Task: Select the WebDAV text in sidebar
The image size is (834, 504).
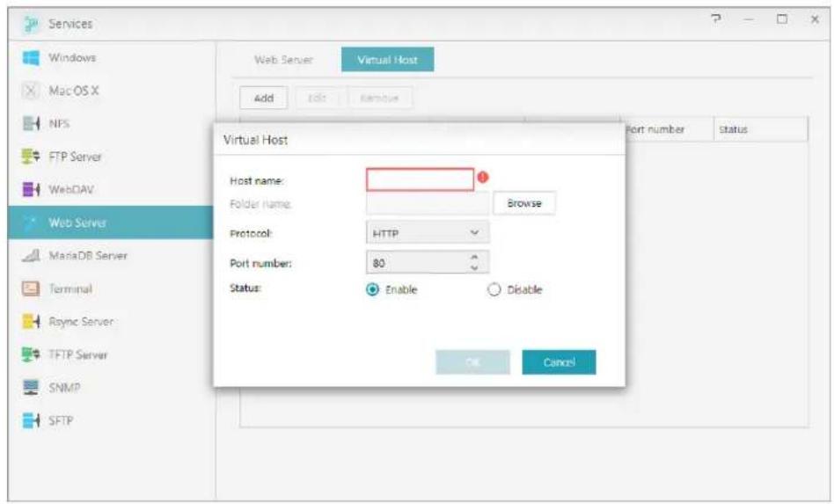Action: (x=71, y=190)
